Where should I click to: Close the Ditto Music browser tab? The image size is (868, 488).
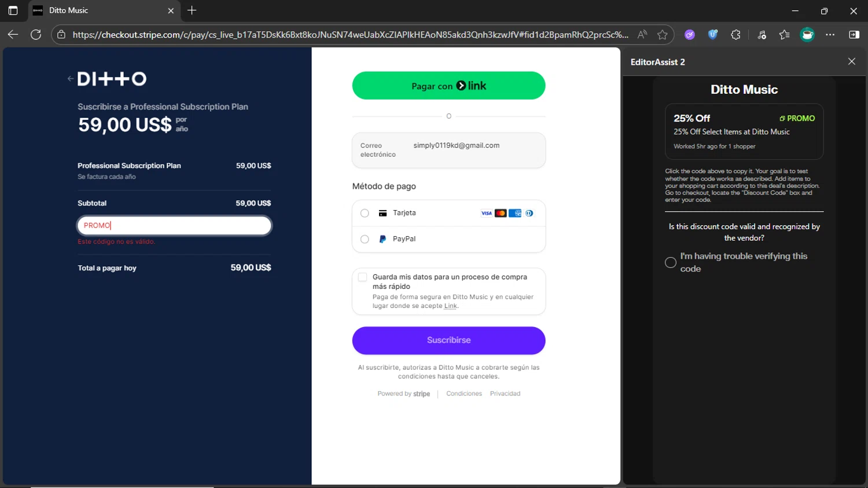pos(171,10)
